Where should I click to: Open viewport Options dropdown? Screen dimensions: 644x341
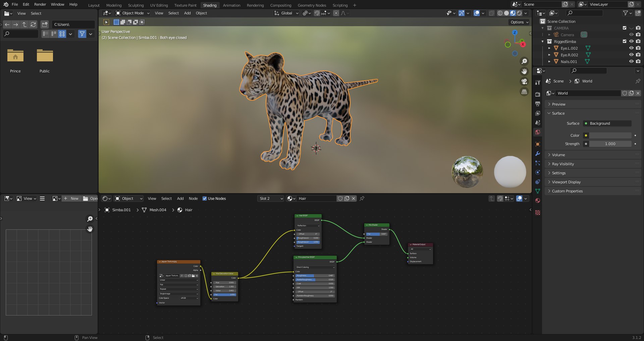coord(519,22)
